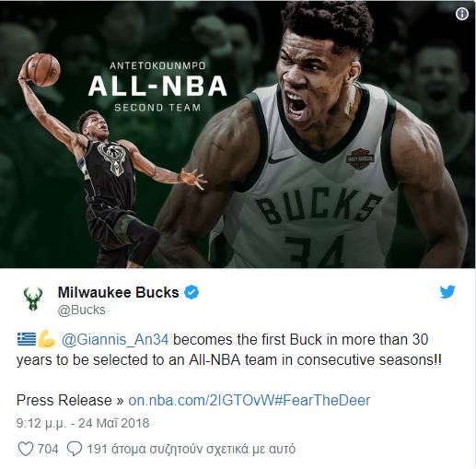Click the 704 likes count

pos(48,449)
